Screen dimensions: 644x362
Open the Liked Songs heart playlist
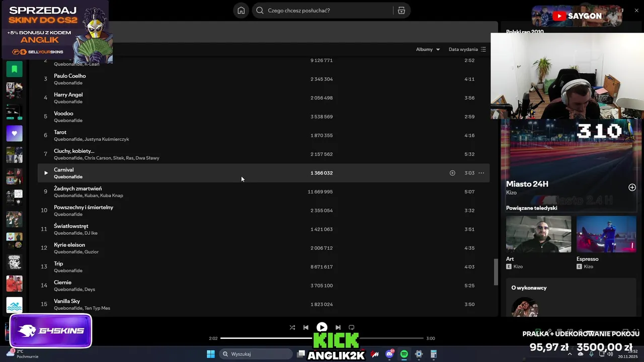pos(14,133)
